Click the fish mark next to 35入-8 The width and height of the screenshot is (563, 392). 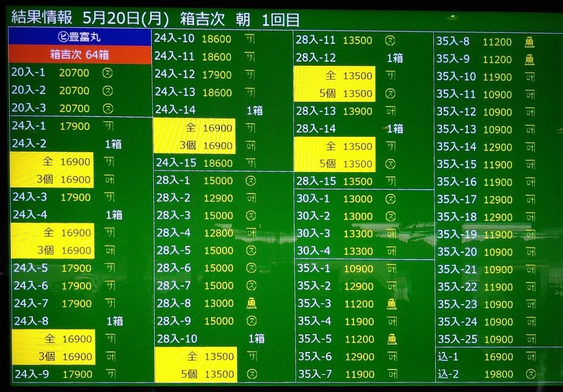tap(529, 42)
